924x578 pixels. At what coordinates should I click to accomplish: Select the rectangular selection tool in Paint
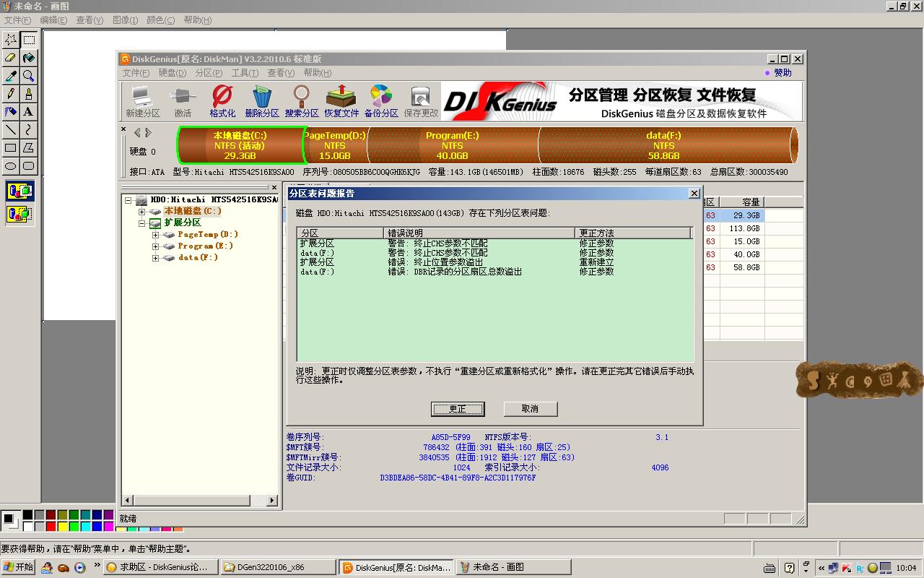click(x=29, y=40)
